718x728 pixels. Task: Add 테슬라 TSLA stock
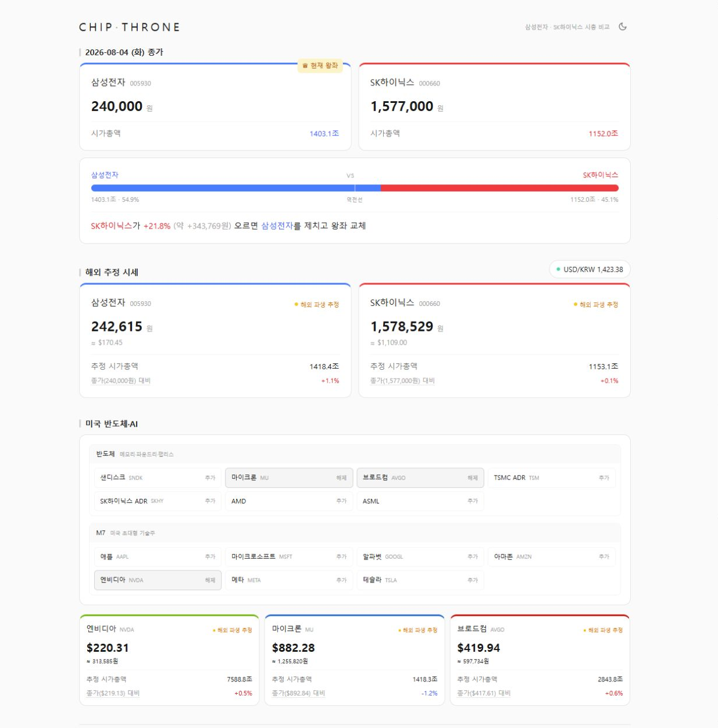420,580
